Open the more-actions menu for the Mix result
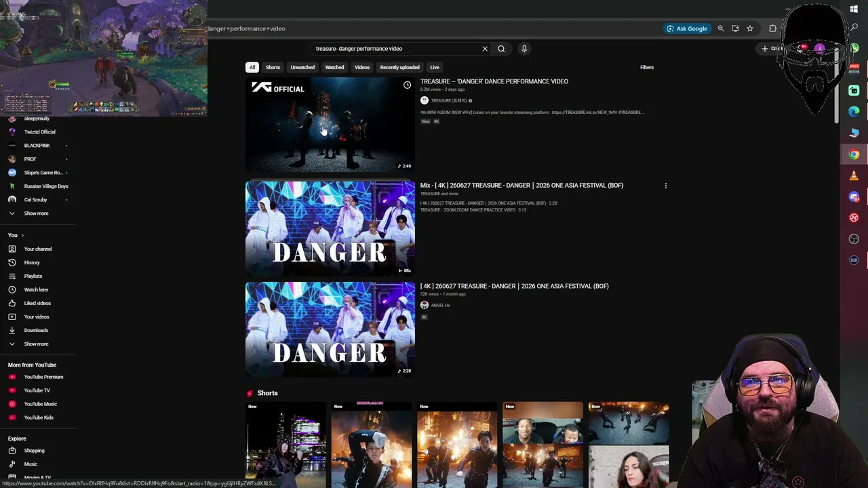The width and height of the screenshot is (868, 488). pos(666,186)
